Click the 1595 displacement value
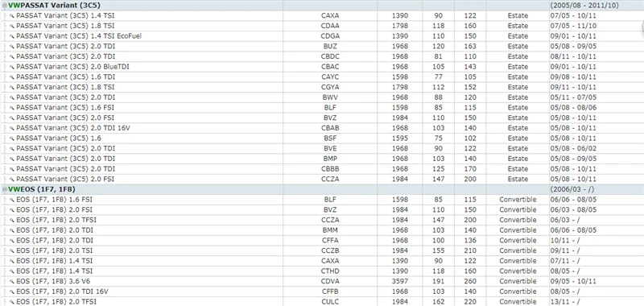 (x=400, y=139)
